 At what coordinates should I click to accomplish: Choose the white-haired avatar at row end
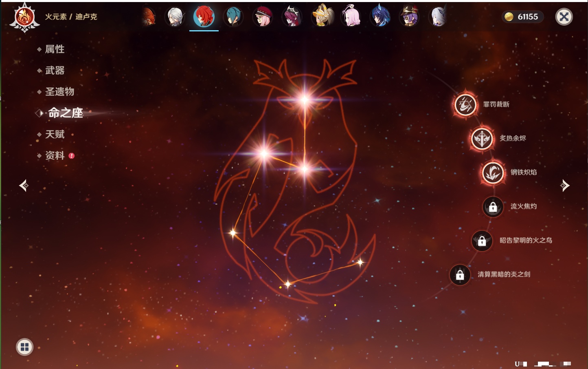[x=438, y=17]
